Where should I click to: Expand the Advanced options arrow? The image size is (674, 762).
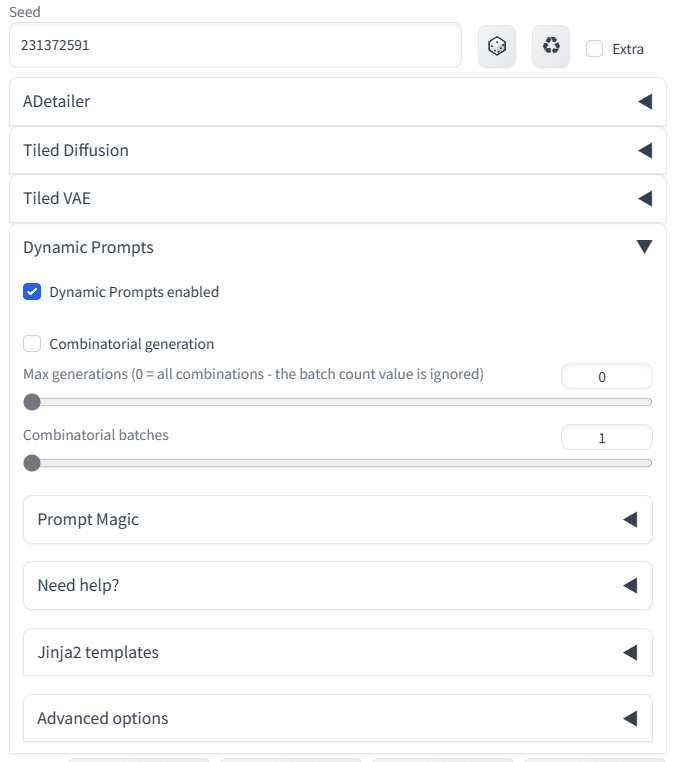[x=630, y=719]
